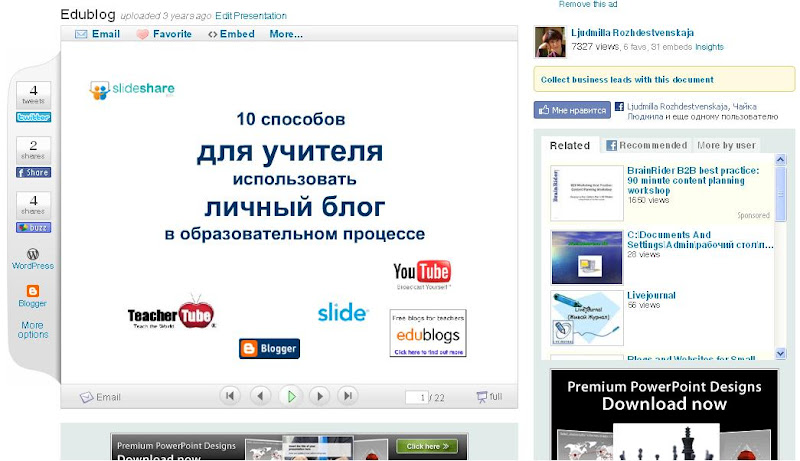800x461 pixels.
Task: Click the slide number input field
Action: (416, 397)
